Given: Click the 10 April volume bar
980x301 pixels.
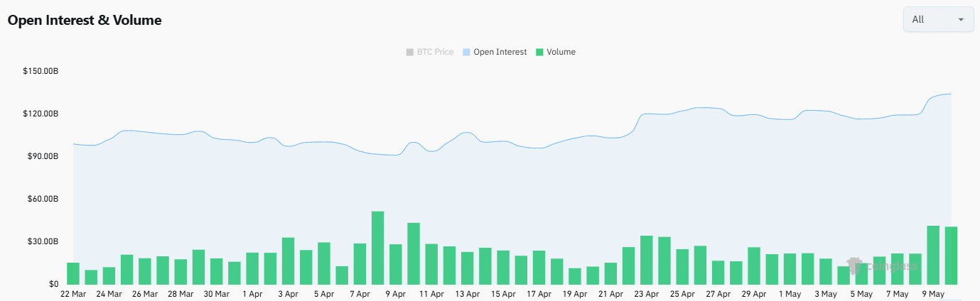Looking at the screenshot, I should [414, 253].
